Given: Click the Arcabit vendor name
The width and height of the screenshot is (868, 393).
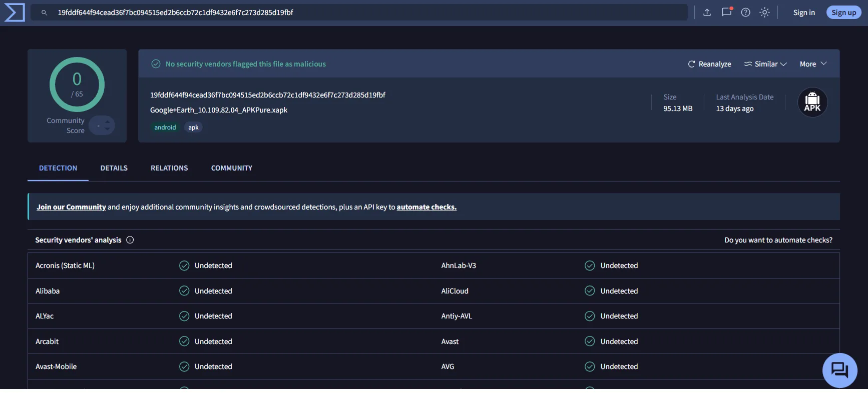Looking at the screenshot, I should click(47, 341).
